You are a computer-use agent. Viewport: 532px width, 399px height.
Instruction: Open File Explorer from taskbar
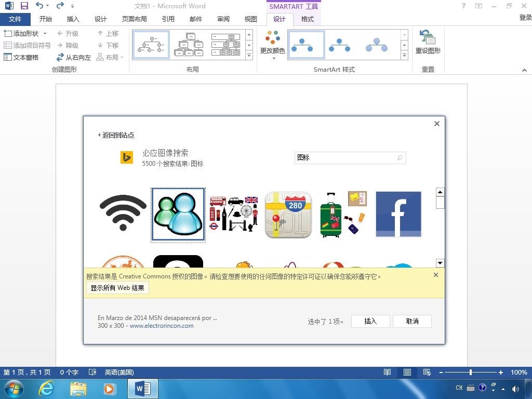(x=78, y=389)
